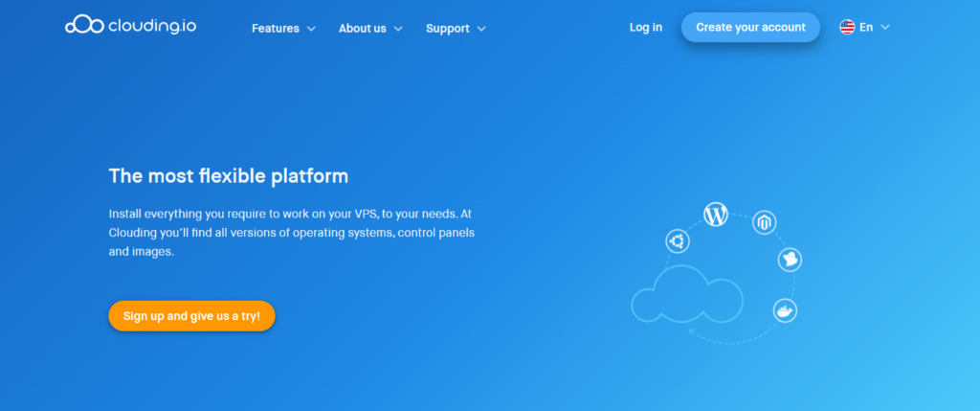Open the language chevron next to En
The width and height of the screenshot is (980, 411).
click(885, 28)
